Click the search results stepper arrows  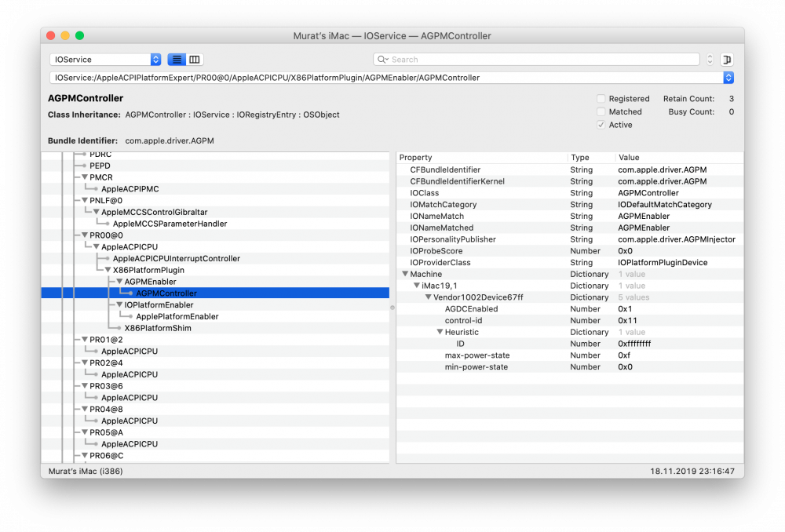click(710, 60)
